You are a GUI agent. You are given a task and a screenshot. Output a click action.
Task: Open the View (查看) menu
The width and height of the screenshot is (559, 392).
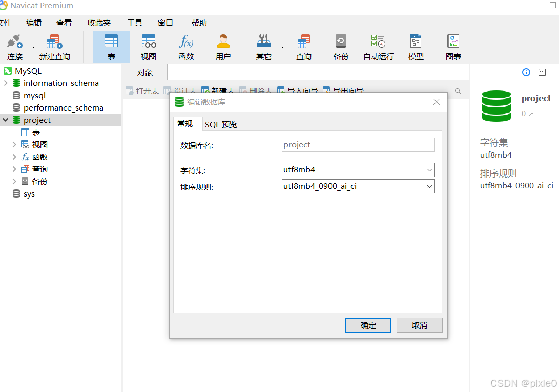coord(64,23)
